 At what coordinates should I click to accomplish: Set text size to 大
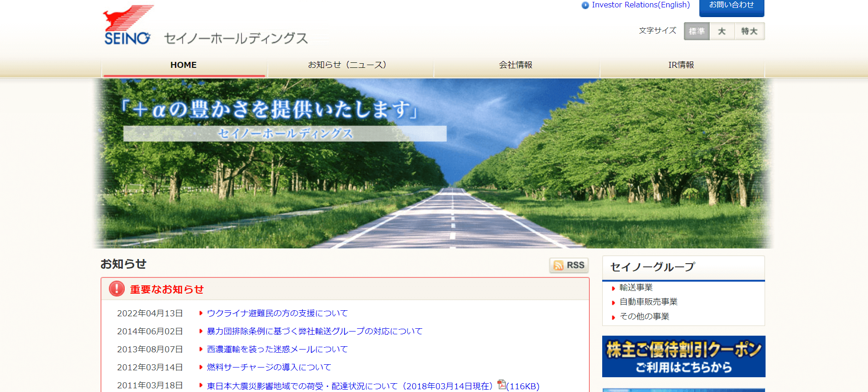click(x=722, y=31)
